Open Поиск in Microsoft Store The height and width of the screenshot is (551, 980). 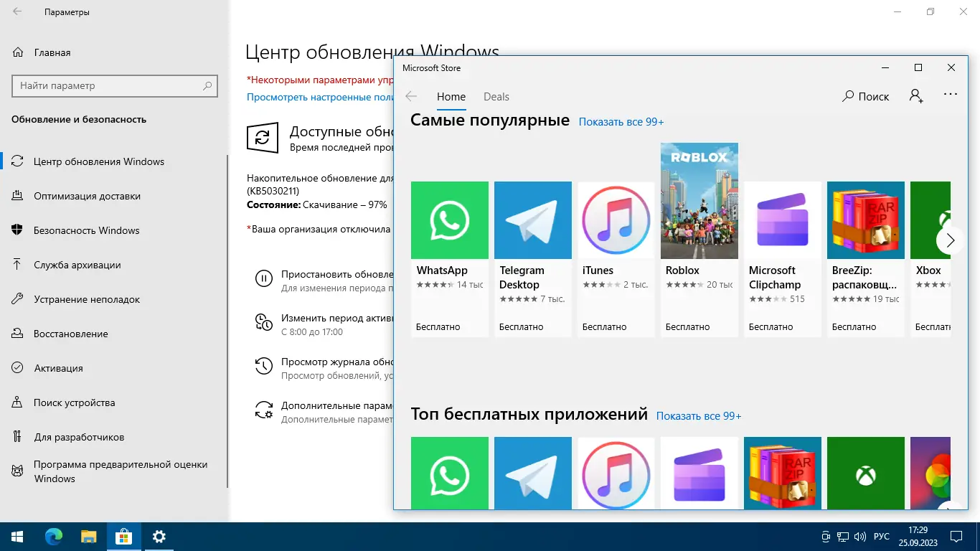(866, 96)
